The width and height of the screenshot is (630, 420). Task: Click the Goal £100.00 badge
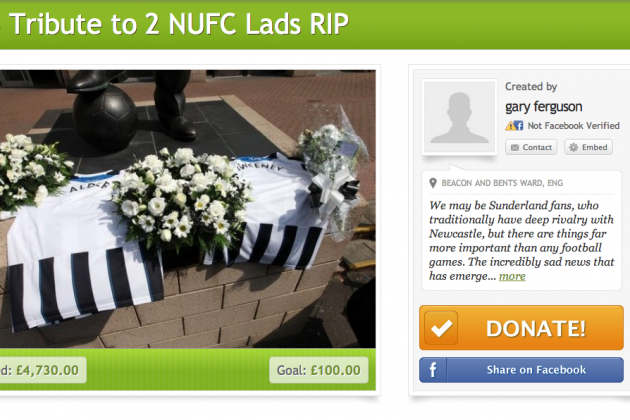coord(319,370)
